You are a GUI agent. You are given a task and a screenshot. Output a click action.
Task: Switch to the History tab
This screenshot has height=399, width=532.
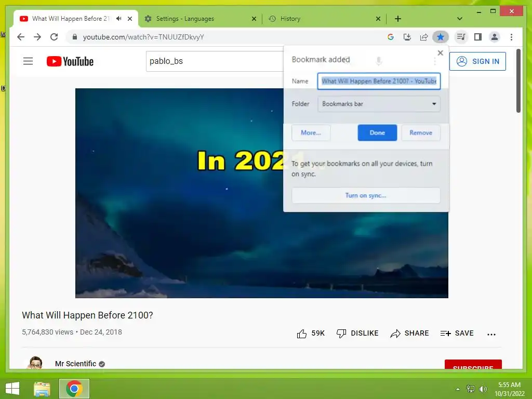323,19
